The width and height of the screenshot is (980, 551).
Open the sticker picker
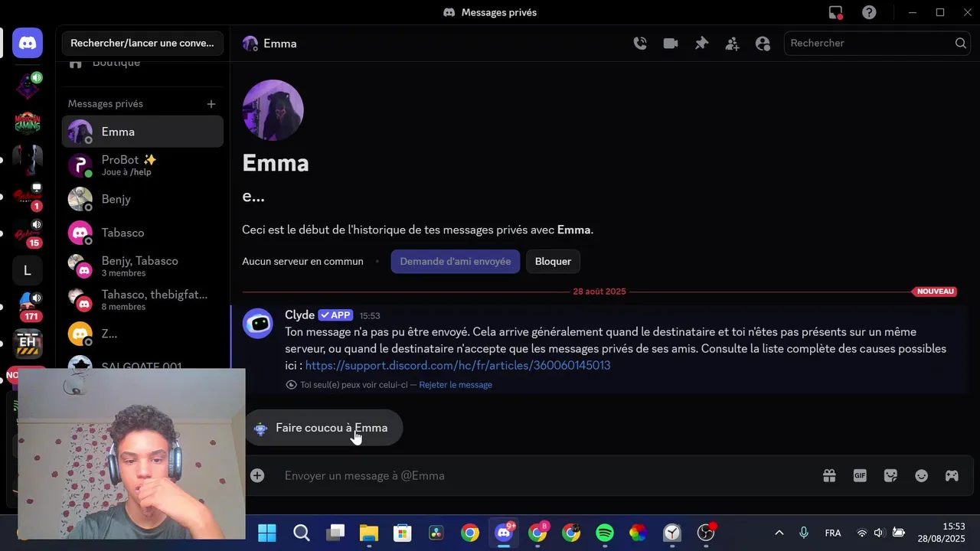[890, 476]
